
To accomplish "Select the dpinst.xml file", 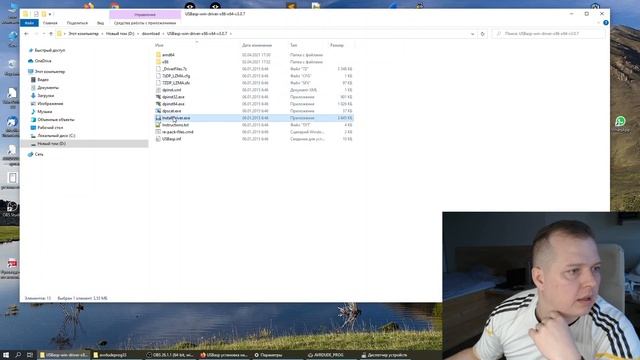I will (171, 90).
